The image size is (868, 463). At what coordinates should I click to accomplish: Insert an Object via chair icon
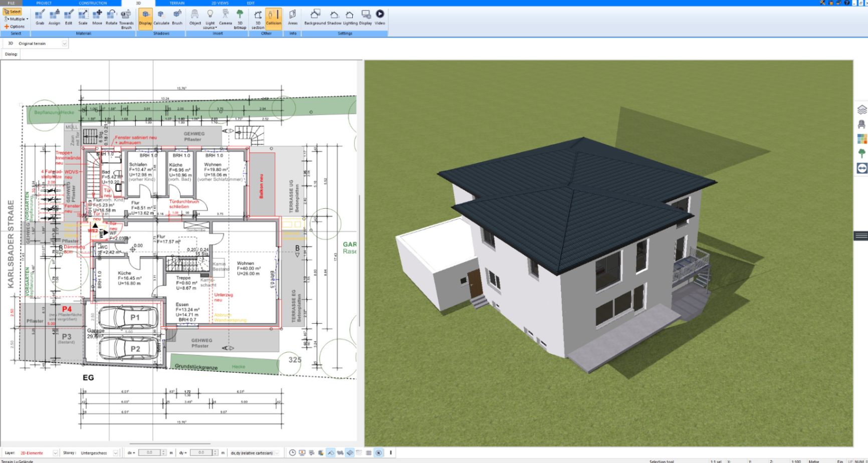coord(195,18)
